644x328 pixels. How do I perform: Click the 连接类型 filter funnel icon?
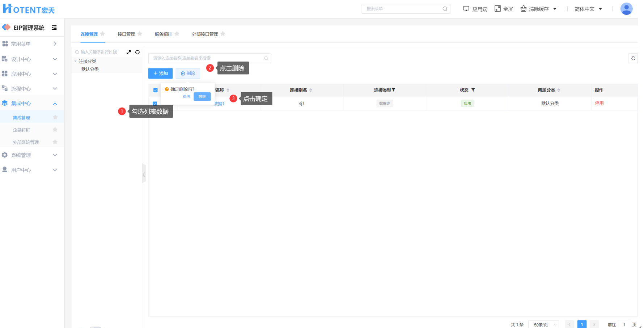(394, 90)
